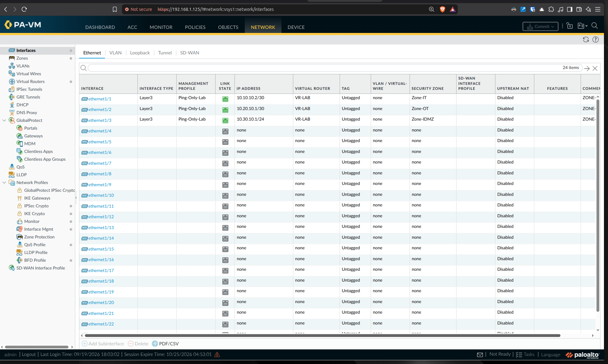
Task: Open the browser hamburger menu
Action: [598, 9]
